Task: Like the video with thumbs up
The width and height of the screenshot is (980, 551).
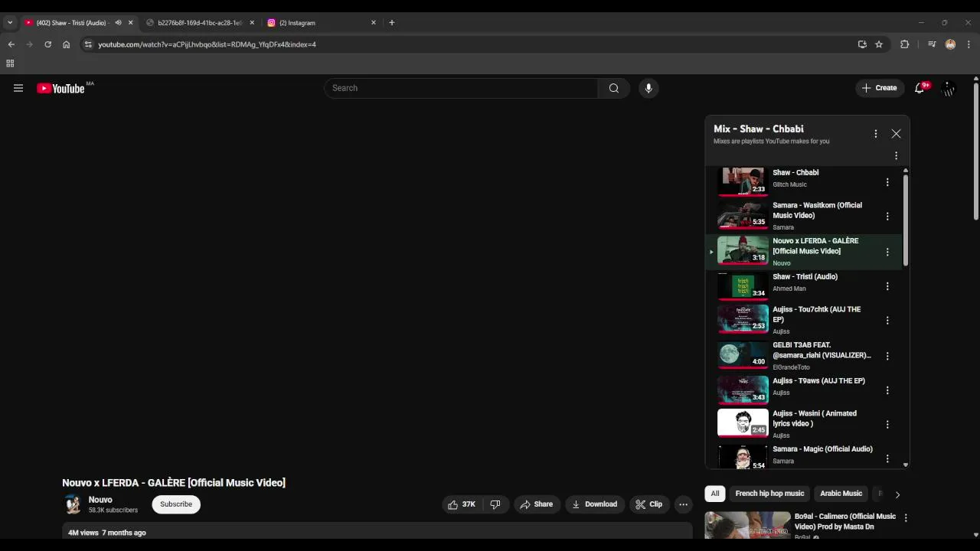Action: [x=462, y=504]
